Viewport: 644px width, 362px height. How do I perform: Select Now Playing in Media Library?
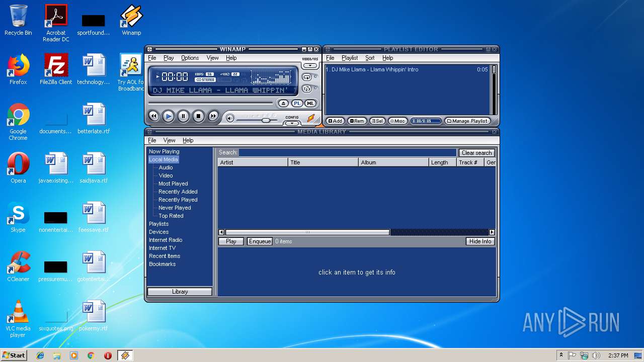pyautogui.click(x=164, y=151)
